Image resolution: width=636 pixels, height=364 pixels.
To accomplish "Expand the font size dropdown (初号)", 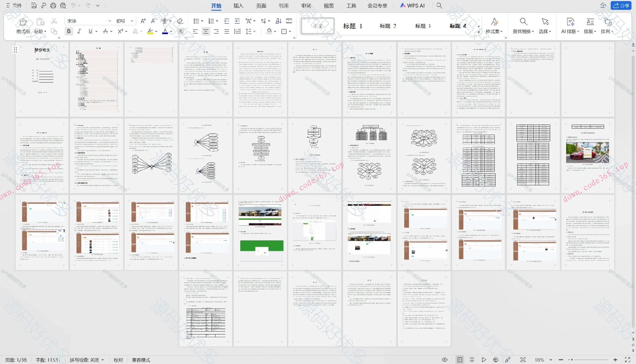I will (132, 21).
